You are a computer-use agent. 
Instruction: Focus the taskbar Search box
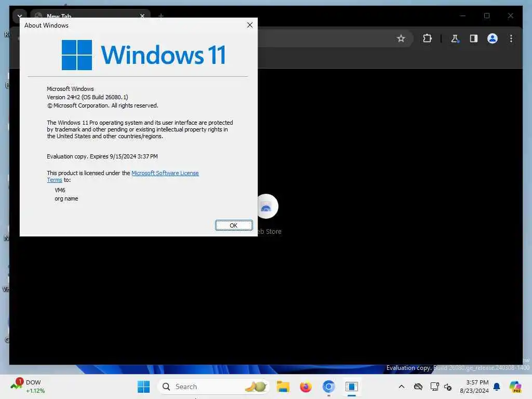pyautogui.click(x=214, y=387)
